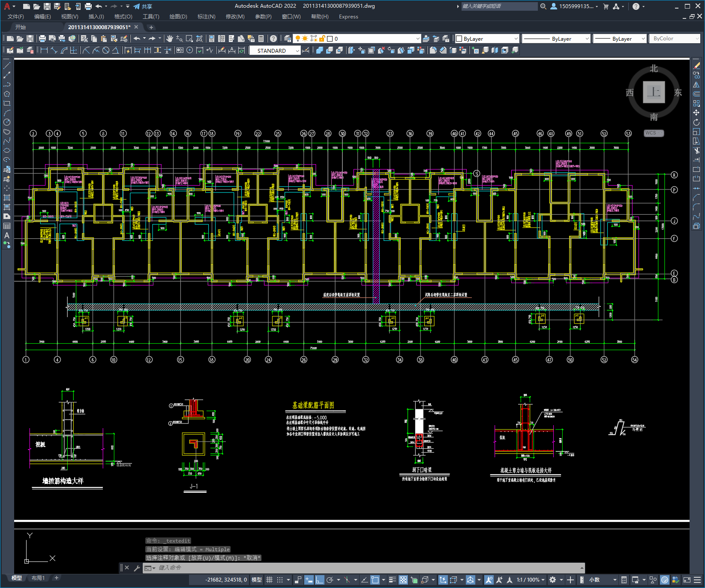Toggle lineweight display in status bar
Image resolution: width=705 pixels, height=588 pixels.
tap(392, 580)
